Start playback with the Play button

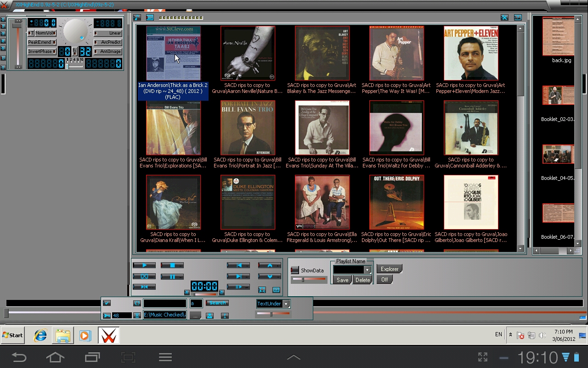click(144, 265)
